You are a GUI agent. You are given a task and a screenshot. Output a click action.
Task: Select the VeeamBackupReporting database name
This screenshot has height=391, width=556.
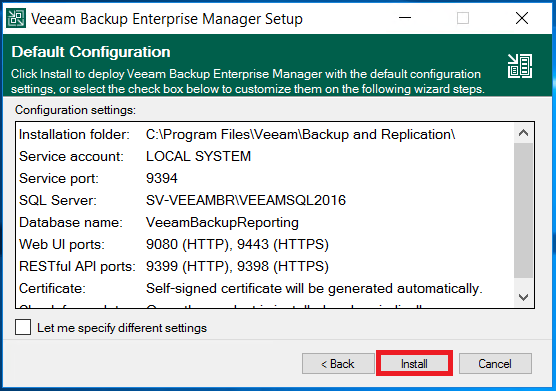pos(222,223)
